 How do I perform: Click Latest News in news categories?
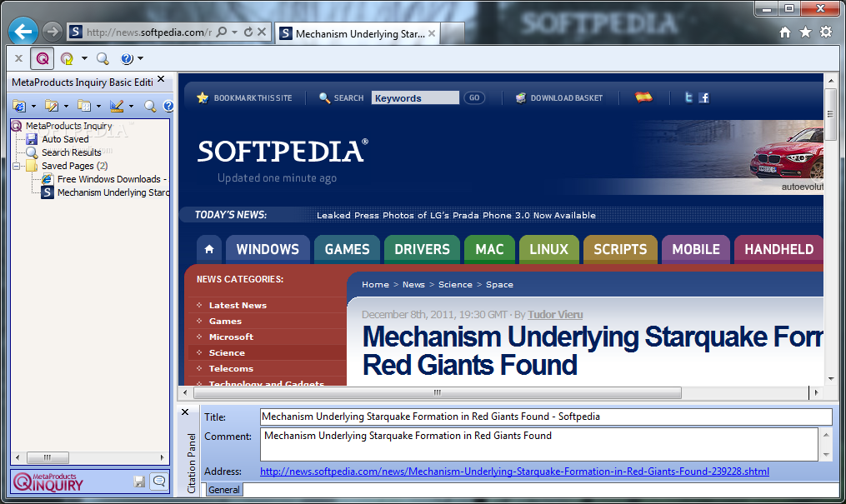tap(238, 305)
